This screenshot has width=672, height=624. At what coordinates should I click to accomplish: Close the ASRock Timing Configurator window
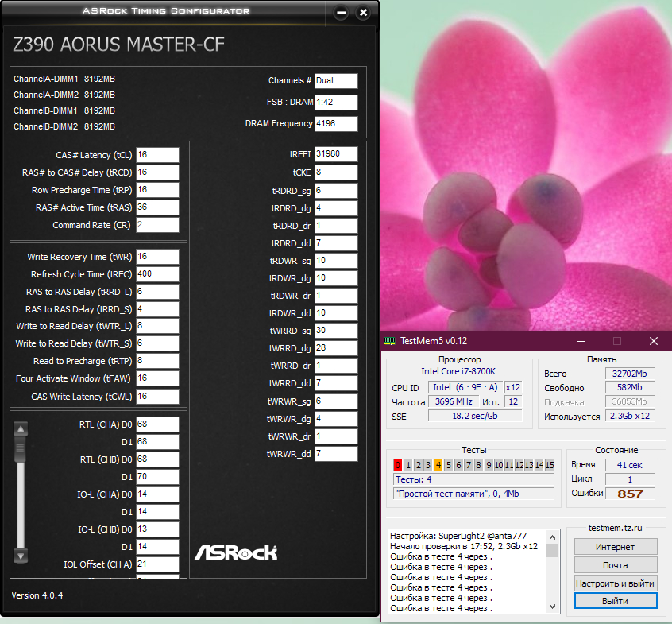[x=363, y=13]
